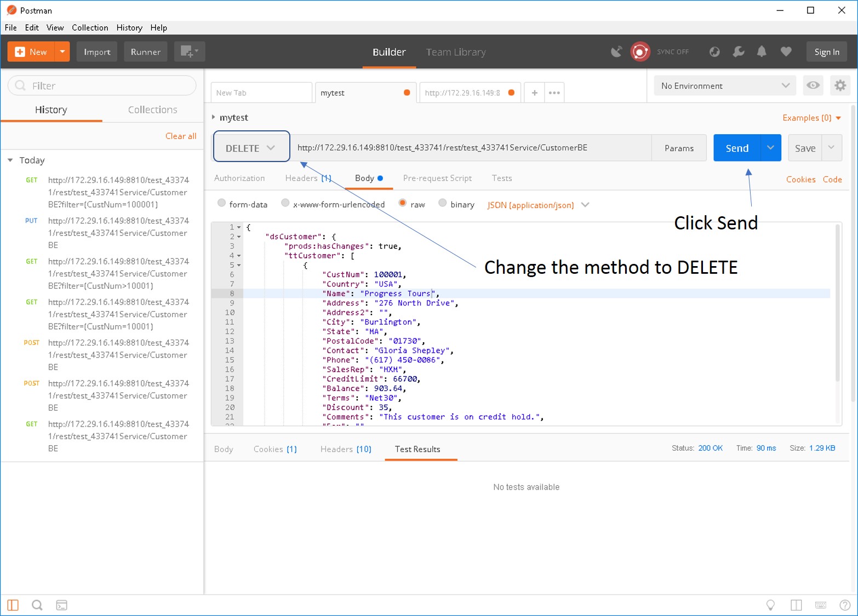
Task: Click the Filter search field
Action: click(x=102, y=85)
